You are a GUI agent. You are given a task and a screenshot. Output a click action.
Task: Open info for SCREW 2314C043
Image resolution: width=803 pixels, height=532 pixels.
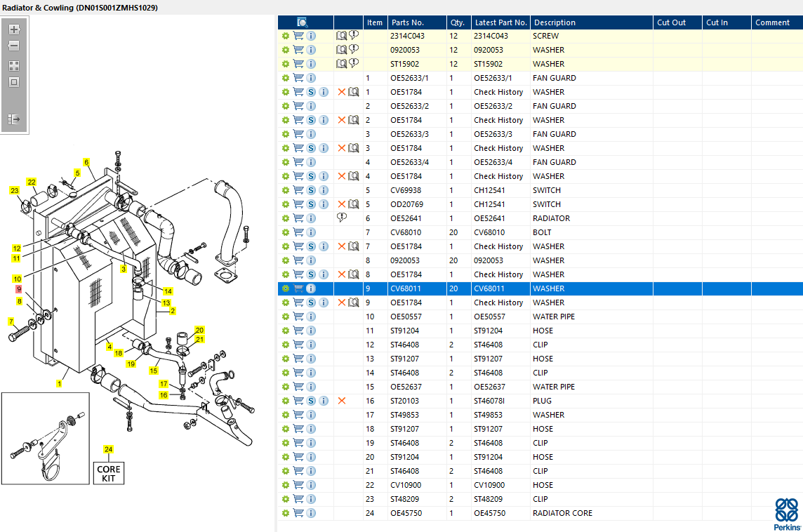(311, 36)
